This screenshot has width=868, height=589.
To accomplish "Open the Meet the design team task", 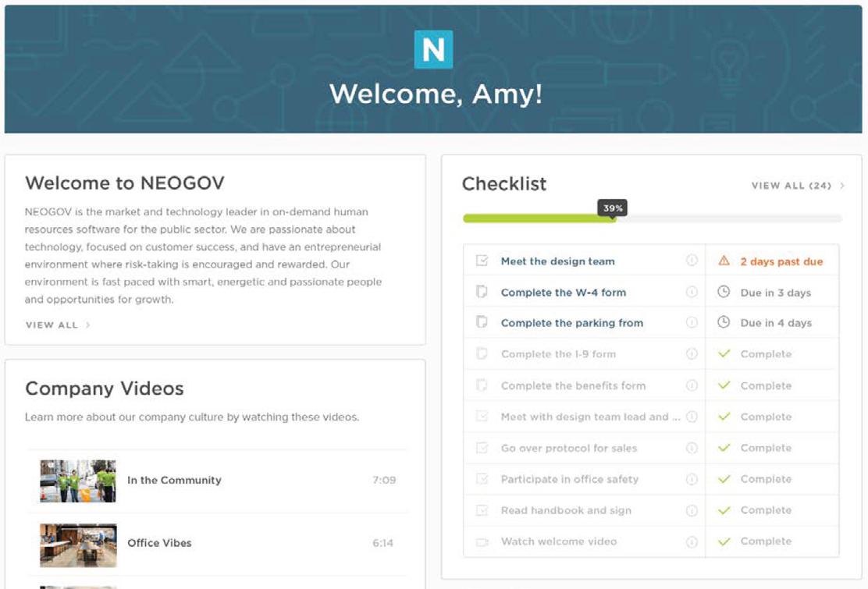I will coord(557,261).
